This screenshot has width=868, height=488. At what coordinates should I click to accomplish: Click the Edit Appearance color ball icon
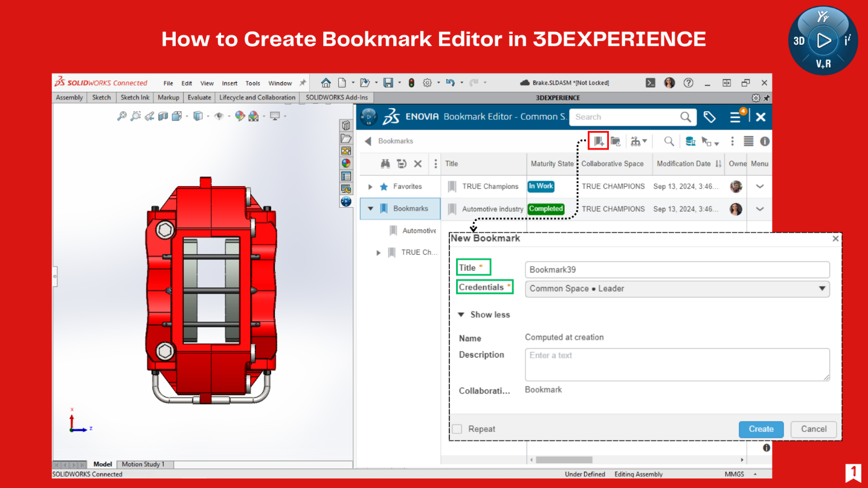[x=240, y=116]
